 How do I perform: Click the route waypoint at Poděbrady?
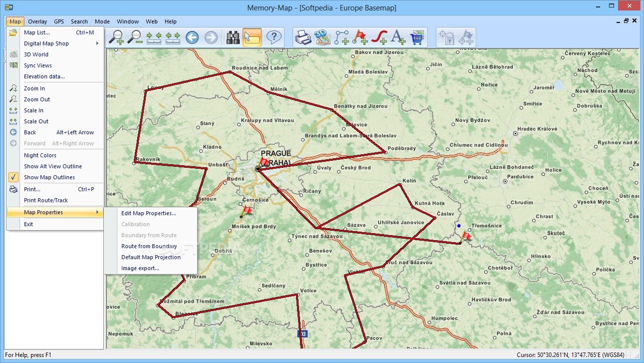click(385, 152)
